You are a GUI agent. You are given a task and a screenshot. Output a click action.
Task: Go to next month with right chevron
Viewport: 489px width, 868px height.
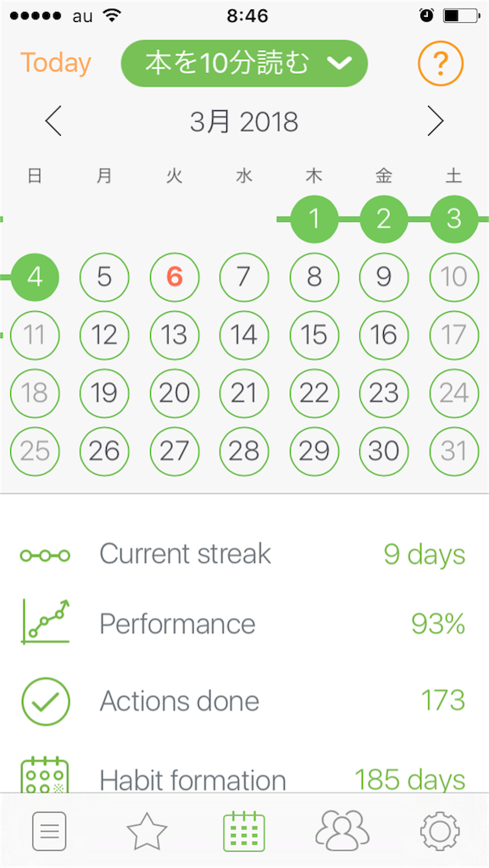click(x=436, y=121)
